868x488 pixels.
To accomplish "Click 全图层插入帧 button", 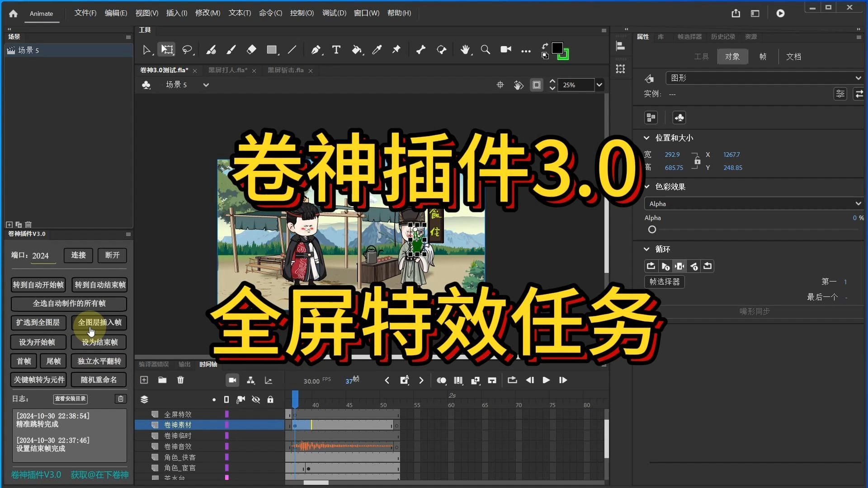I will tap(99, 322).
